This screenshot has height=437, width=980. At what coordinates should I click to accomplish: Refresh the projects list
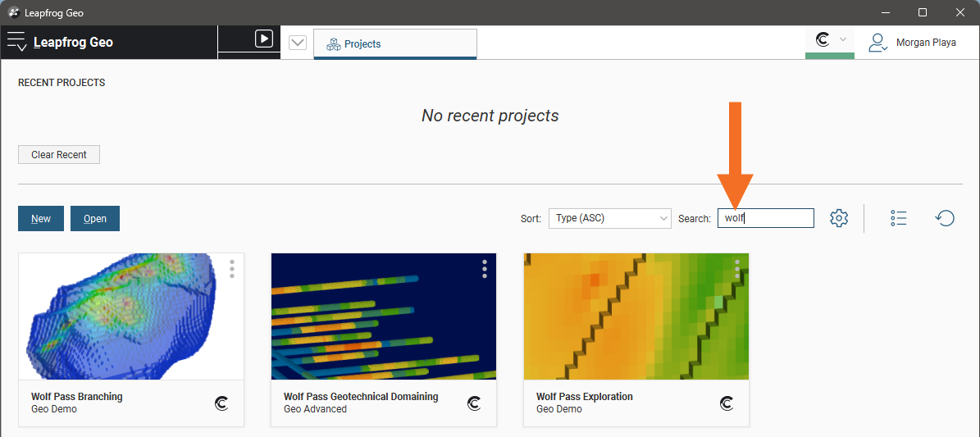[945, 218]
